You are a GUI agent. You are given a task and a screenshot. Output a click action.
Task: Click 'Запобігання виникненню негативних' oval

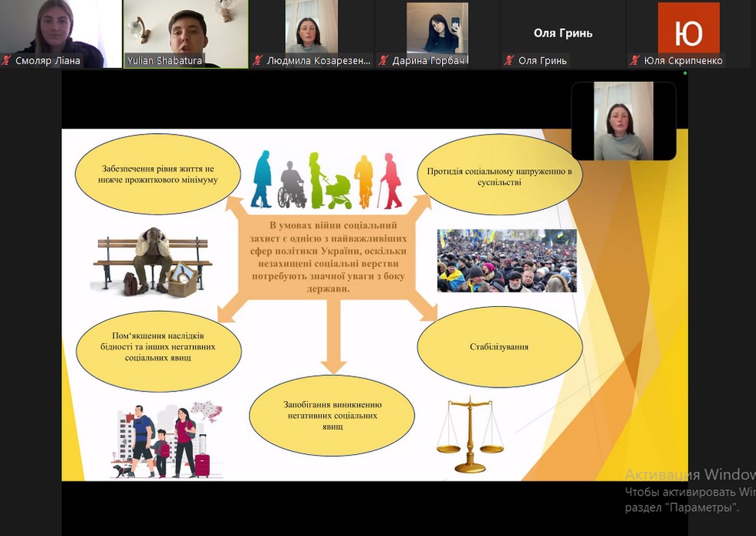pos(332,415)
